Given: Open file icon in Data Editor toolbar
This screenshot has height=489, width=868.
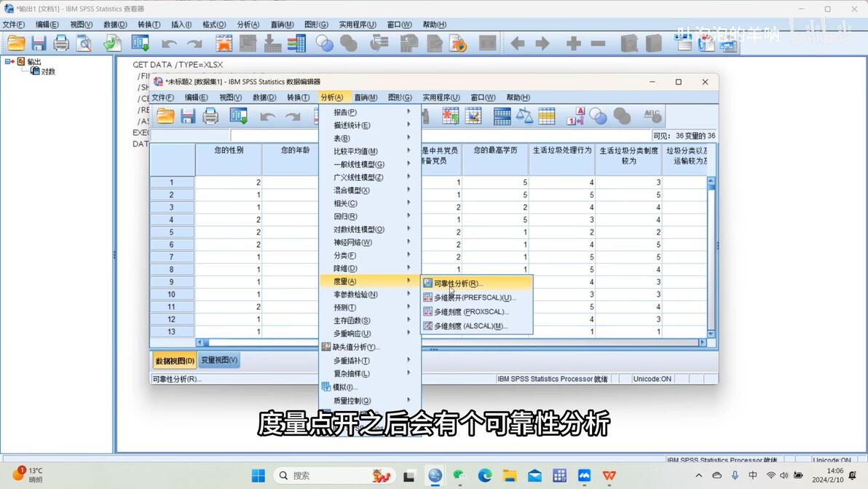Looking at the screenshot, I should click(x=165, y=117).
